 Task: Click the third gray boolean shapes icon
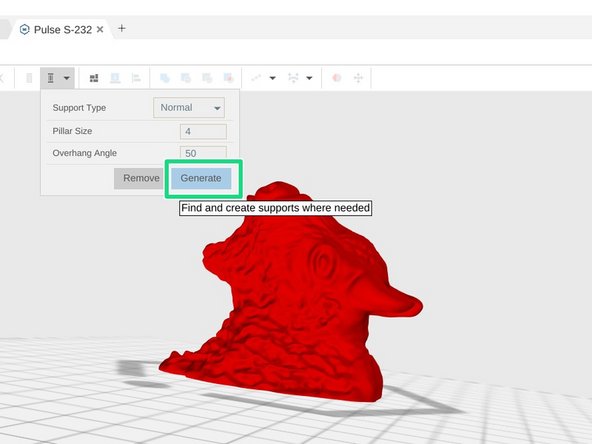pyautogui.click(x=207, y=78)
